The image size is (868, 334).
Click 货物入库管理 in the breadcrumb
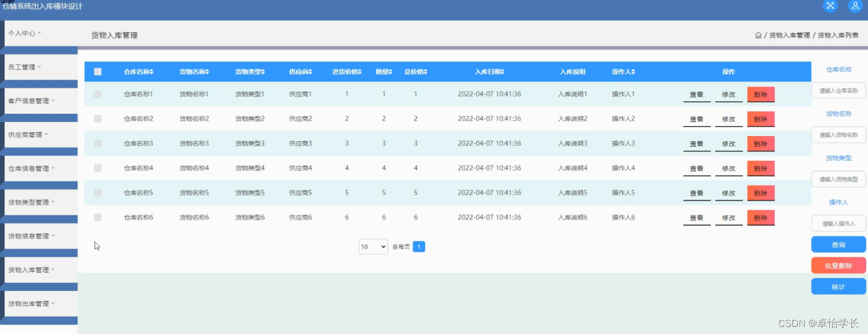tap(790, 35)
